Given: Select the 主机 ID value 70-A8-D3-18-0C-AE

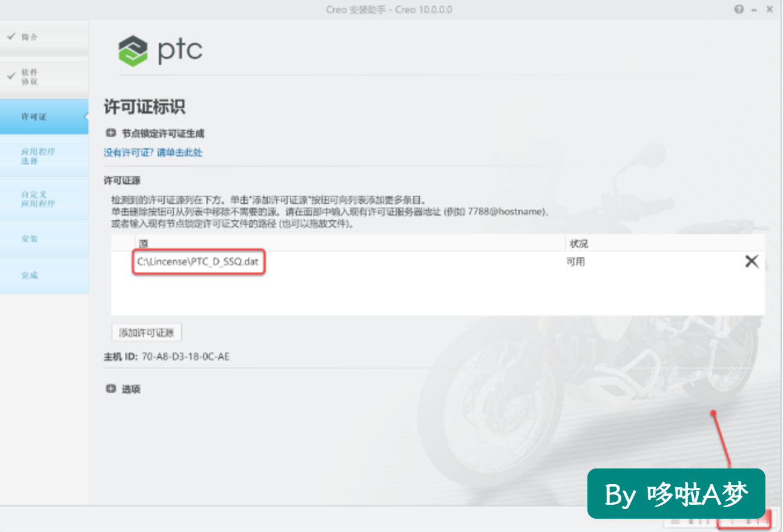Looking at the screenshot, I should tap(185, 356).
